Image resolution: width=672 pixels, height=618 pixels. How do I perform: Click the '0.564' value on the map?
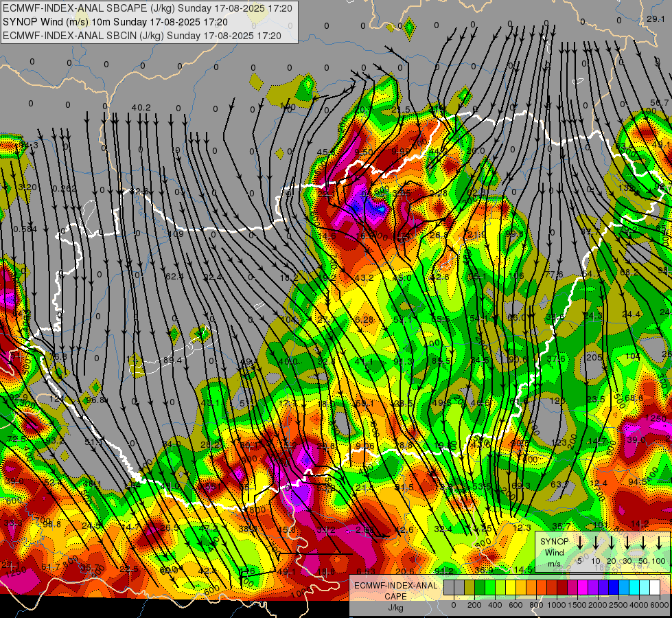coord(25,229)
